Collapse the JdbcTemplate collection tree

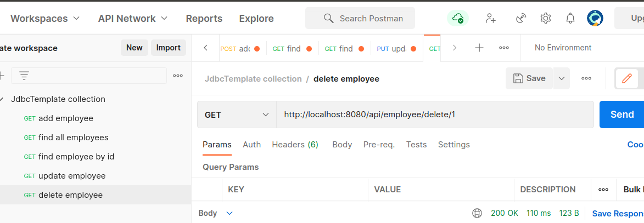2,99
